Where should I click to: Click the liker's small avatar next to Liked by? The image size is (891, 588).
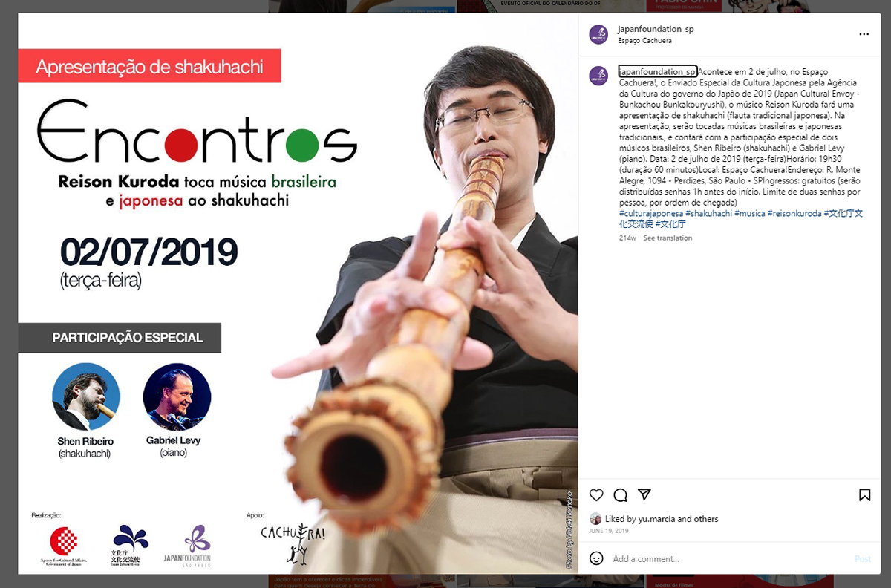pos(595,519)
